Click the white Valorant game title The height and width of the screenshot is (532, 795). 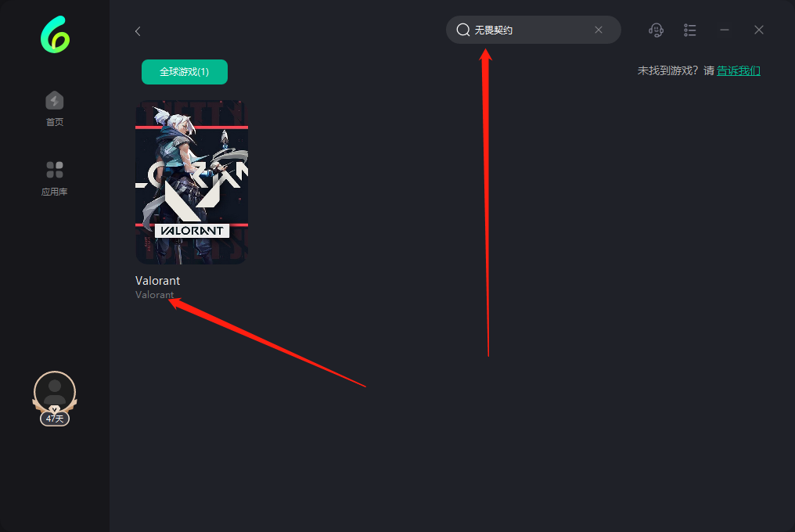pos(158,280)
